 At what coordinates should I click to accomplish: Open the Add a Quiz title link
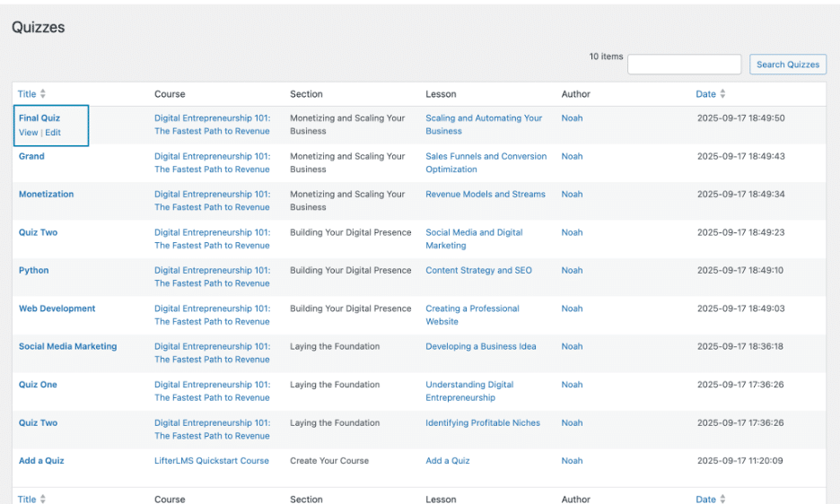point(41,461)
